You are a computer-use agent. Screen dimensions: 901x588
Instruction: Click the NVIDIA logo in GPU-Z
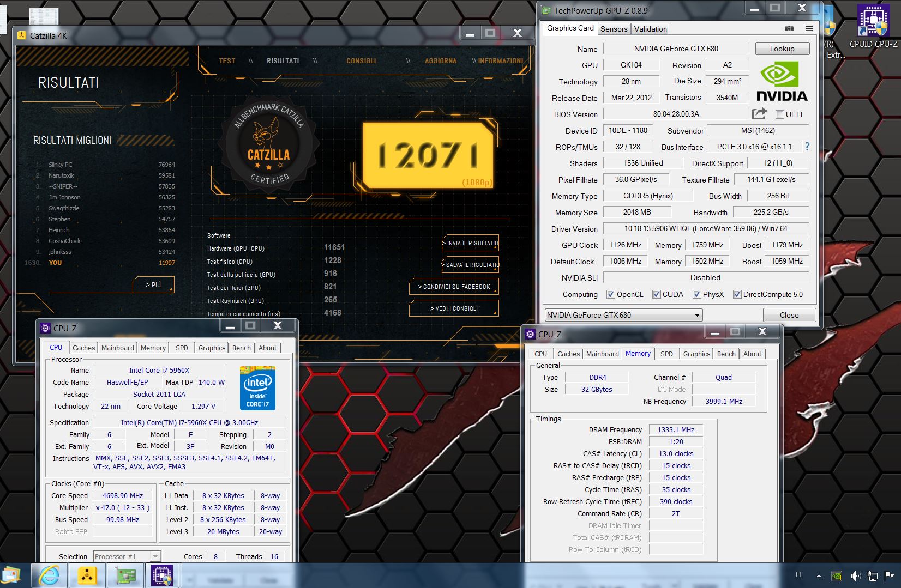(782, 81)
